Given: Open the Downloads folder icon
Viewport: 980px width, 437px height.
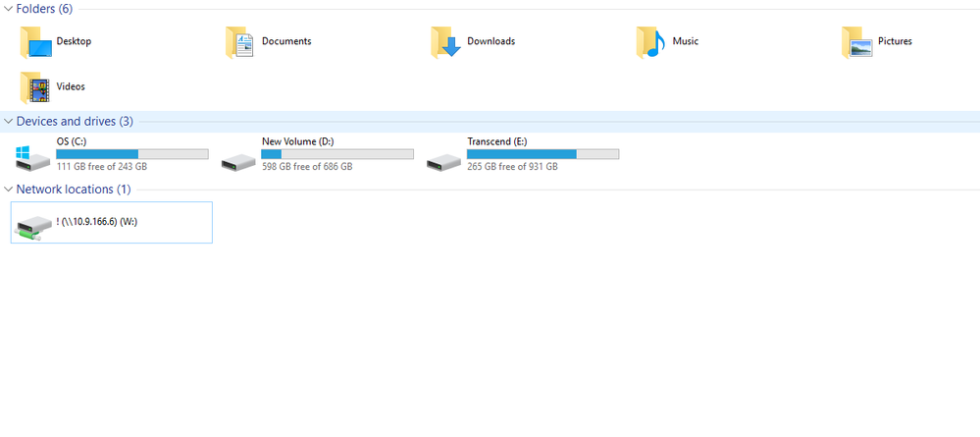Looking at the screenshot, I should (446, 42).
